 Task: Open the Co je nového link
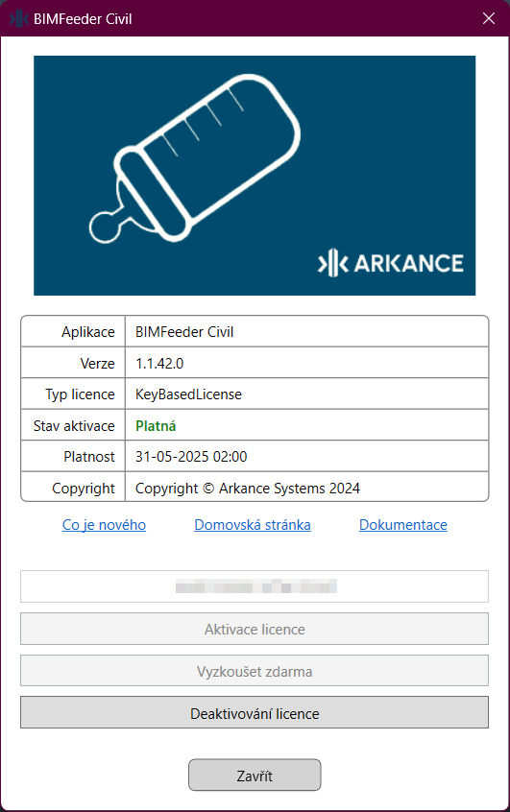click(104, 525)
